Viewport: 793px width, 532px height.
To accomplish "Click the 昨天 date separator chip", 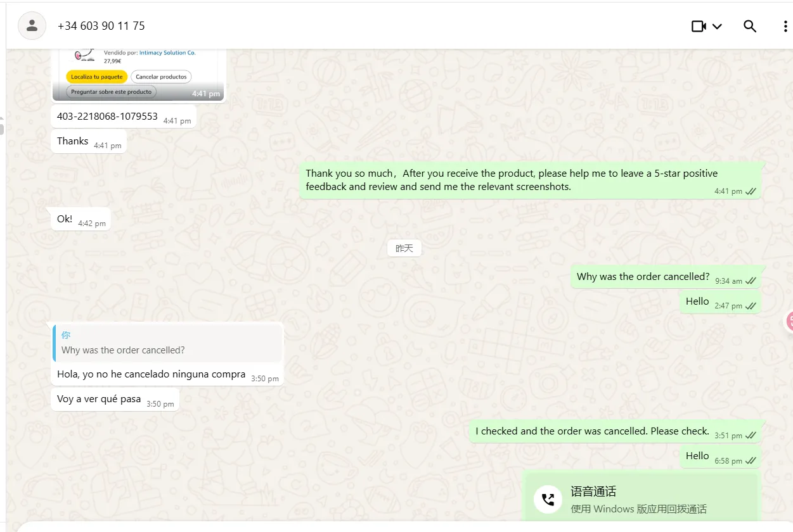I will (x=404, y=248).
